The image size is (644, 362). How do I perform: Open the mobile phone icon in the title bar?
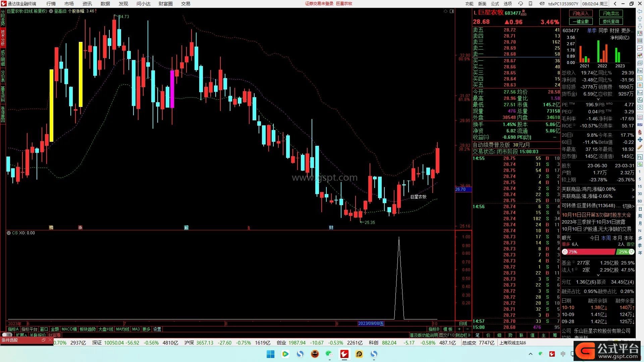point(530,4)
